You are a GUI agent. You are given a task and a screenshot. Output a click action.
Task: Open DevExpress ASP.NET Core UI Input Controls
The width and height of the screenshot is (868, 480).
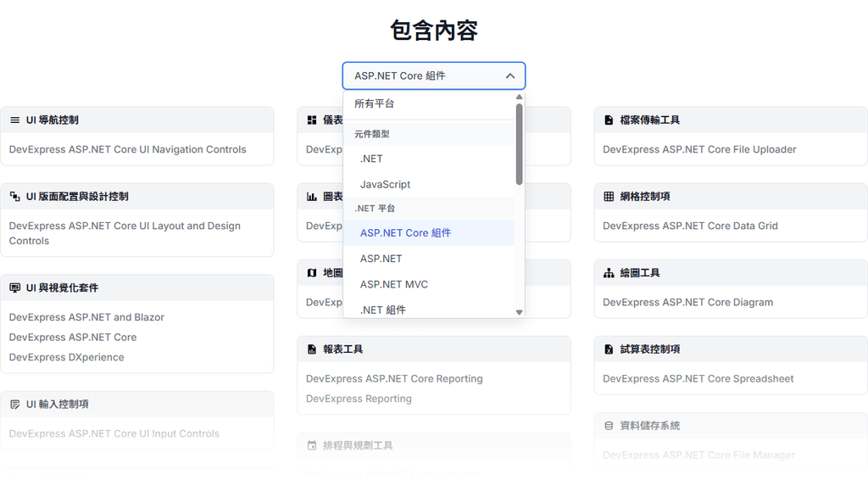pyautogui.click(x=114, y=433)
